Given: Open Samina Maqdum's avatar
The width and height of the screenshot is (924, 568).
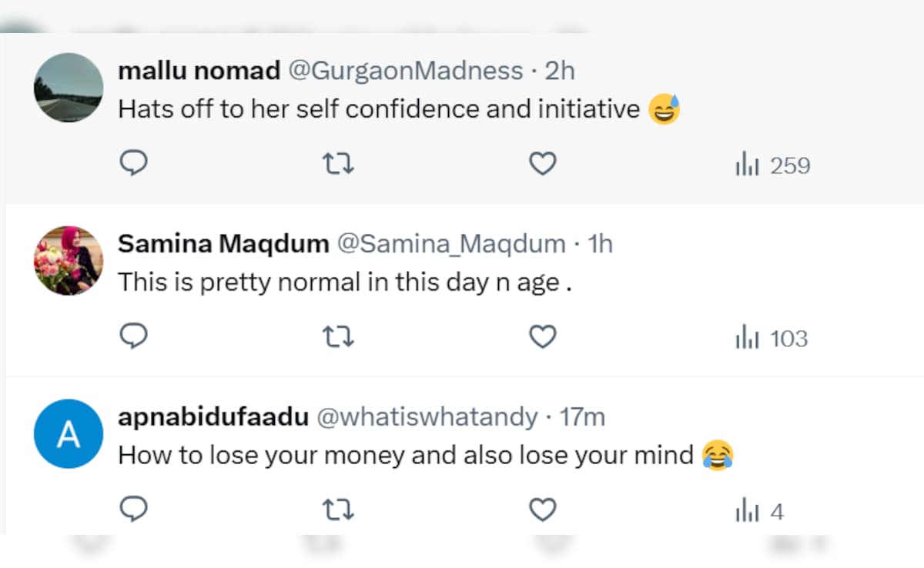Looking at the screenshot, I should (x=69, y=261).
